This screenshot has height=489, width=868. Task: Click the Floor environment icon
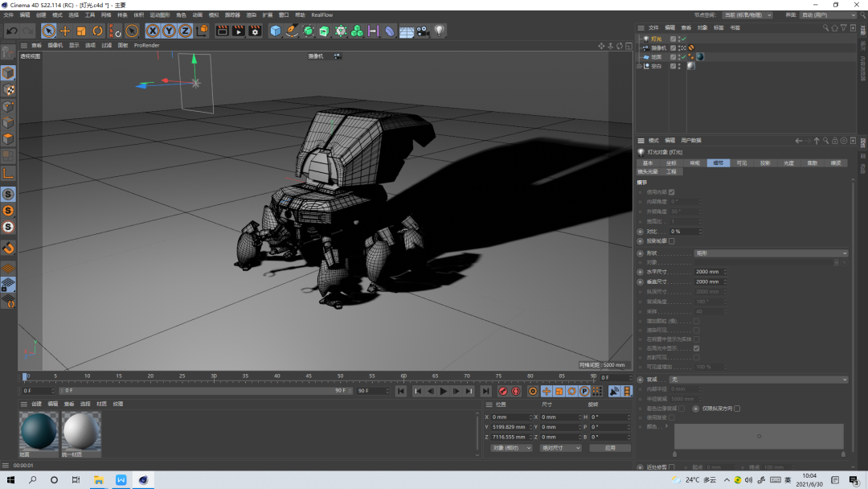(x=407, y=31)
